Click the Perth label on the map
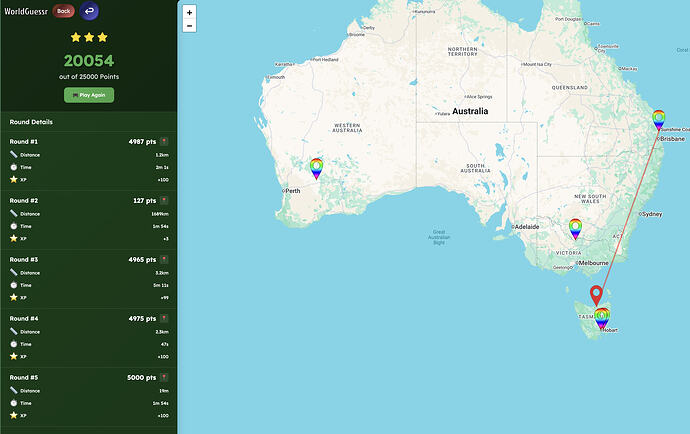The image size is (690, 434). [293, 191]
